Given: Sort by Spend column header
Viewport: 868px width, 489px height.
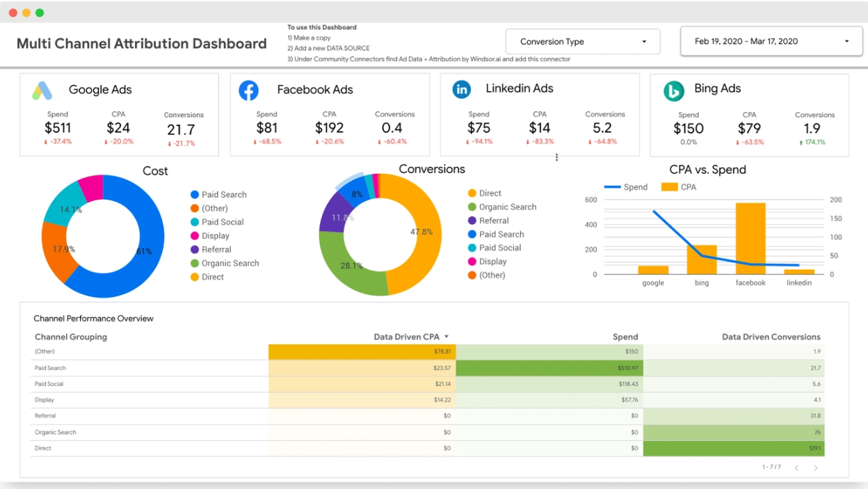Looking at the screenshot, I should coord(625,337).
